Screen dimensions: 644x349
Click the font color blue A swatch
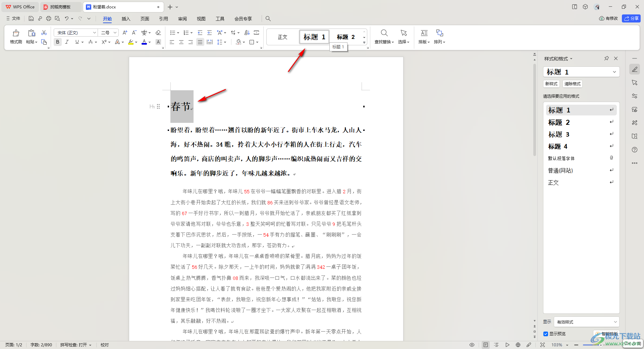pyautogui.click(x=144, y=42)
